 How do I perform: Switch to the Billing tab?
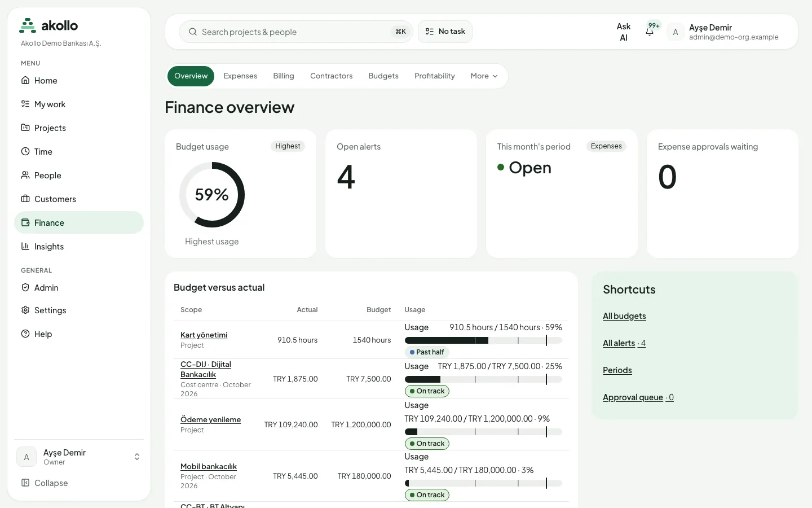point(284,76)
